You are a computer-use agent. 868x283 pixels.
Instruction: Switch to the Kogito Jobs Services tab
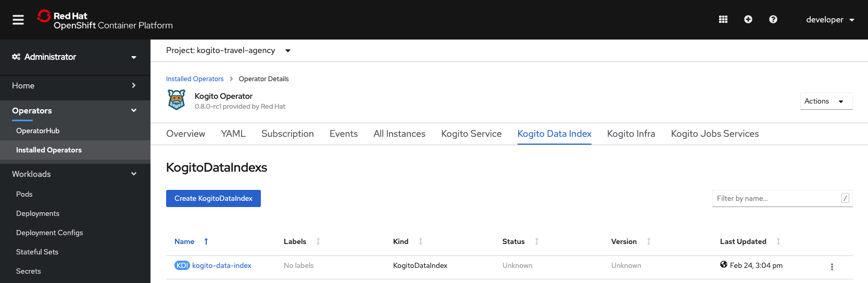[x=715, y=134]
